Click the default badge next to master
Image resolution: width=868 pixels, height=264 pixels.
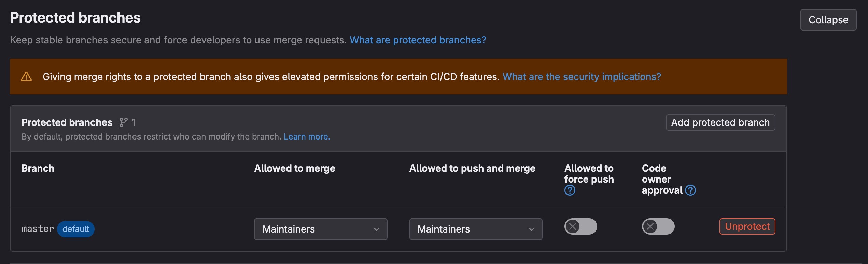coord(75,229)
